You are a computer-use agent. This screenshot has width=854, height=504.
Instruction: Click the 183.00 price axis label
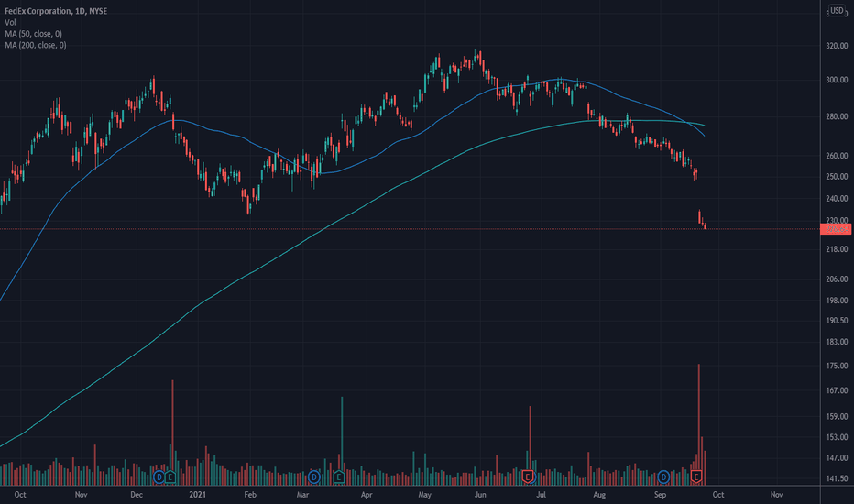[x=837, y=342]
